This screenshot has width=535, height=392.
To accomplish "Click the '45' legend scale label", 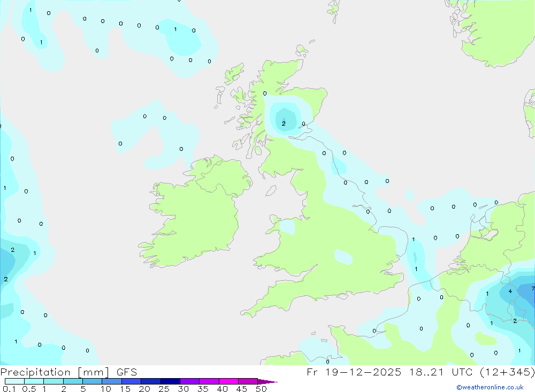I will (x=242, y=389).
